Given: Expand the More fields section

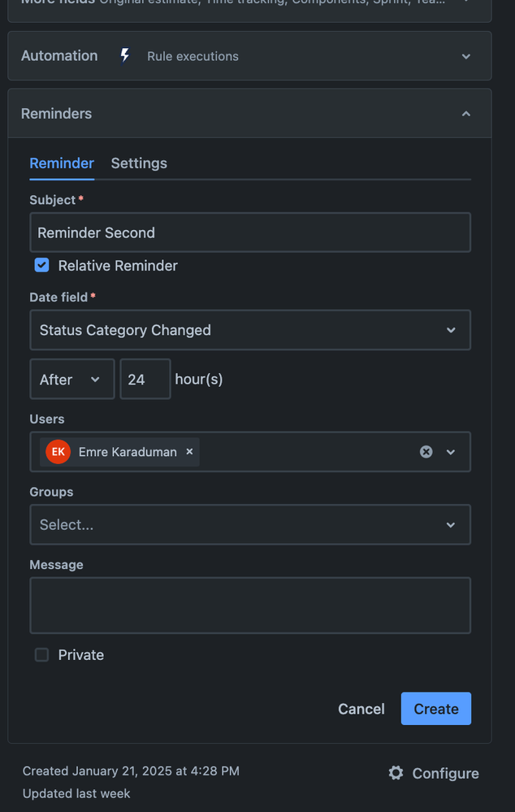Looking at the screenshot, I should pyautogui.click(x=465, y=2).
